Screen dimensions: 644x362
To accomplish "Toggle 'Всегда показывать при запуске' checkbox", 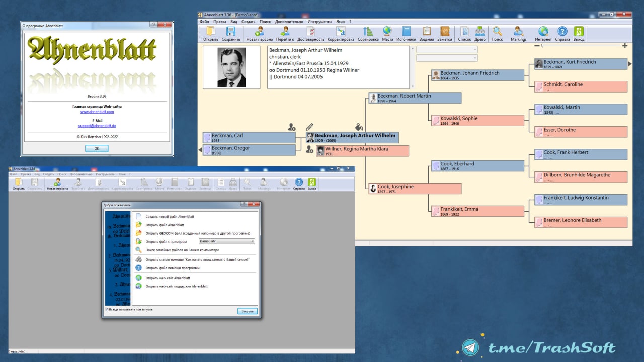I will pyautogui.click(x=107, y=309).
